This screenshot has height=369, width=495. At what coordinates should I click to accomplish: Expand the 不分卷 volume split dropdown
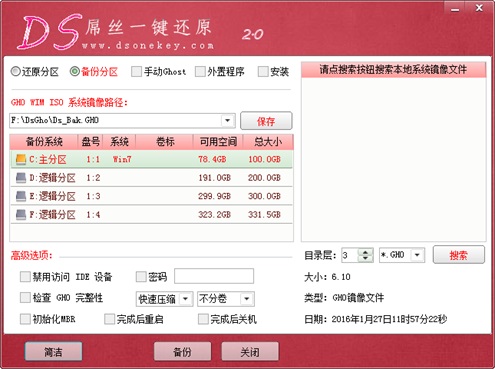(247, 299)
